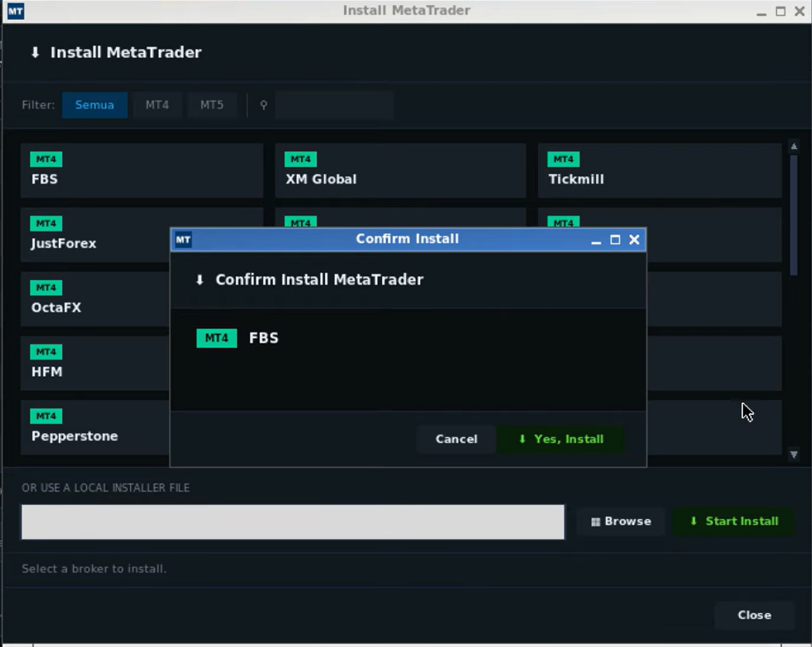This screenshot has height=647, width=812.
Task: Focus the broker search field
Action: 334,105
